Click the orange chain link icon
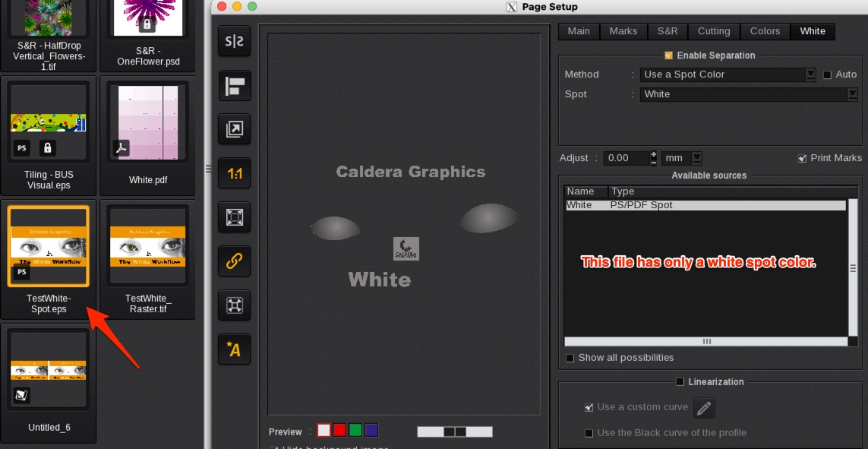Image resolution: width=868 pixels, height=449 pixels. click(235, 261)
